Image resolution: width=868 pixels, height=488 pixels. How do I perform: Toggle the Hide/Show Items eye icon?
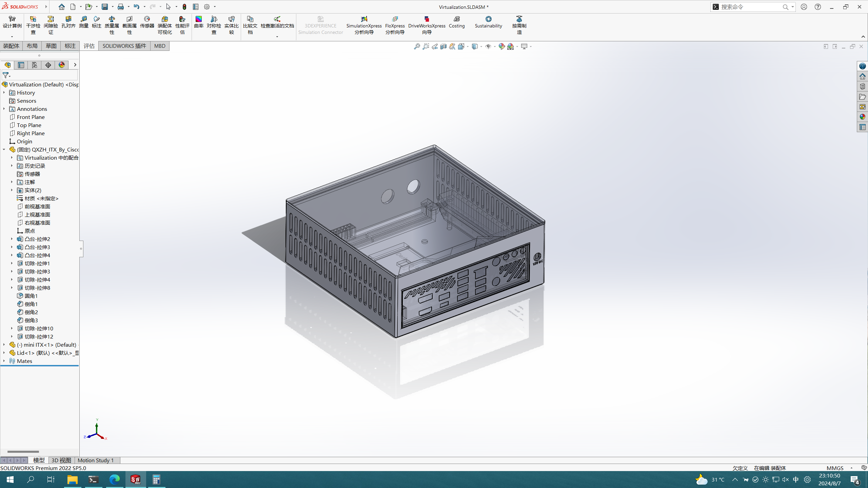(488, 46)
